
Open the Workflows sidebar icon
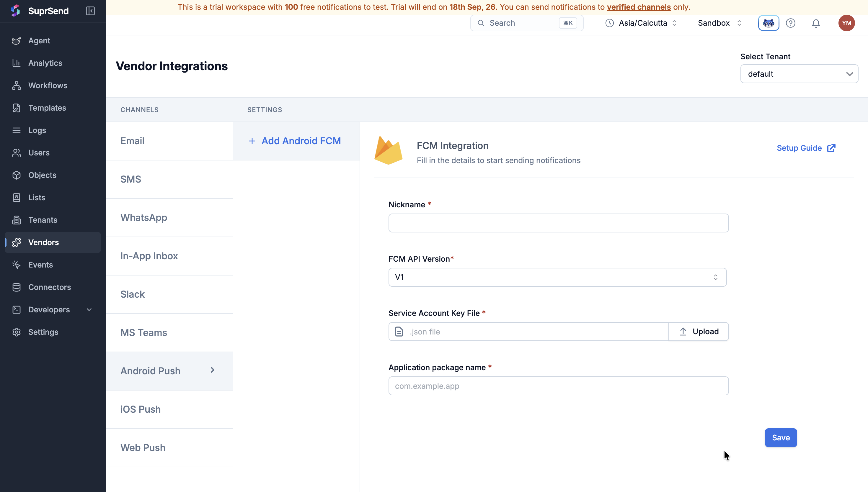tap(17, 86)
